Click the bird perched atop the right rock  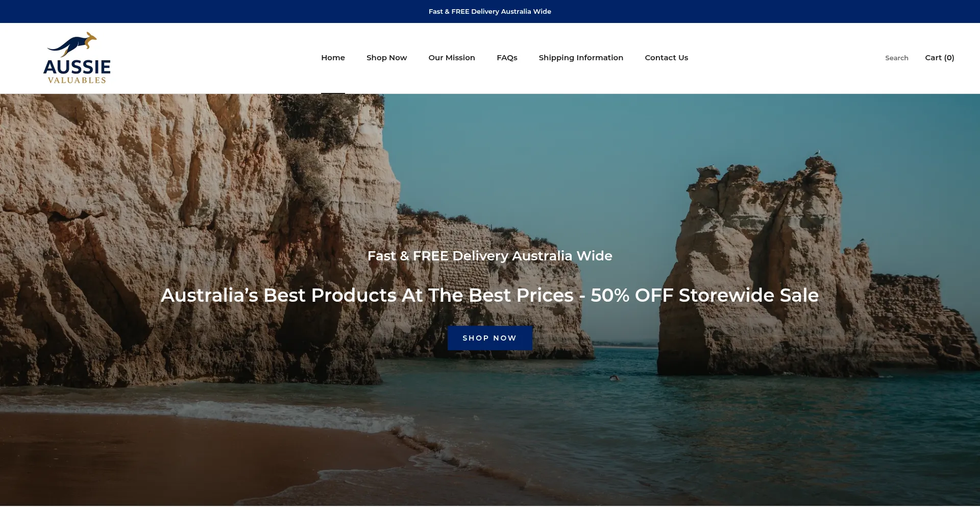[818, 153]
